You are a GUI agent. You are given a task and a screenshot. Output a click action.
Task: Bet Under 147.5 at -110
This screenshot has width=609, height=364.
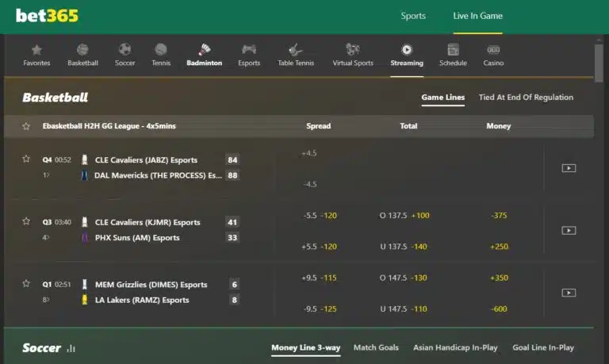click(x=404, y=308)
